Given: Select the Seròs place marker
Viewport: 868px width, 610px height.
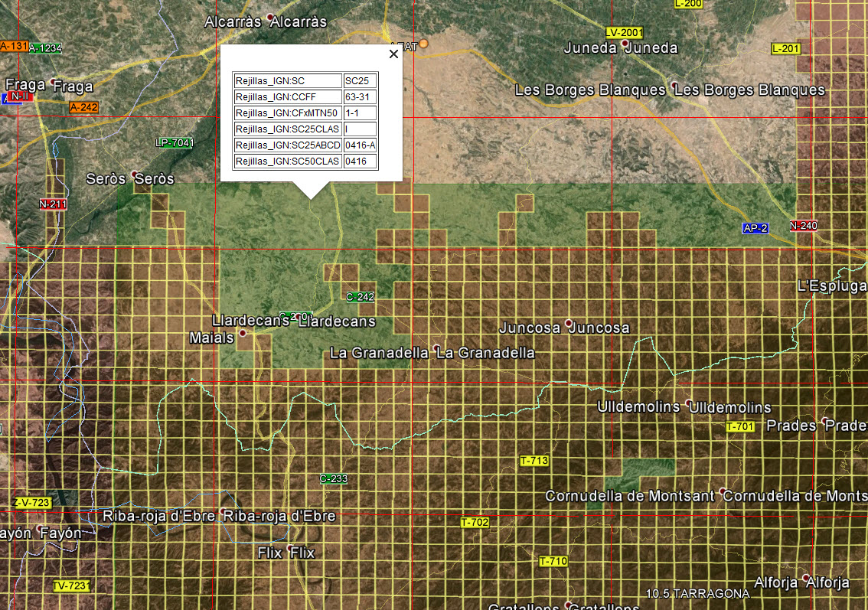Looking at the screenshot, I should [x=135, y=174].
